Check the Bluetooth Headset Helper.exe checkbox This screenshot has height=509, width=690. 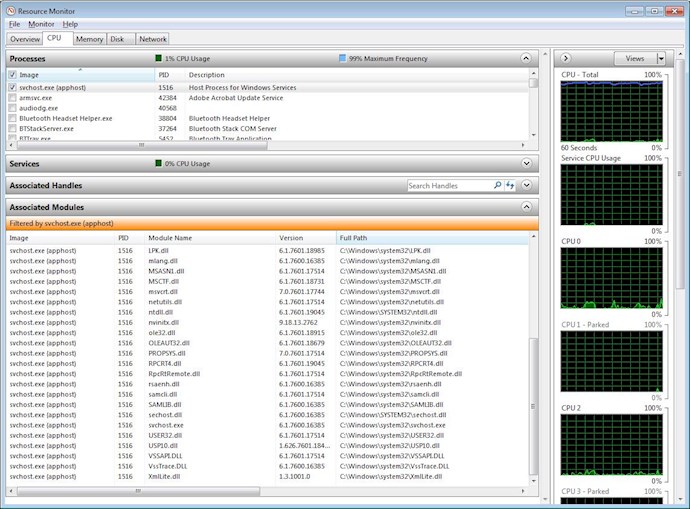12,118
